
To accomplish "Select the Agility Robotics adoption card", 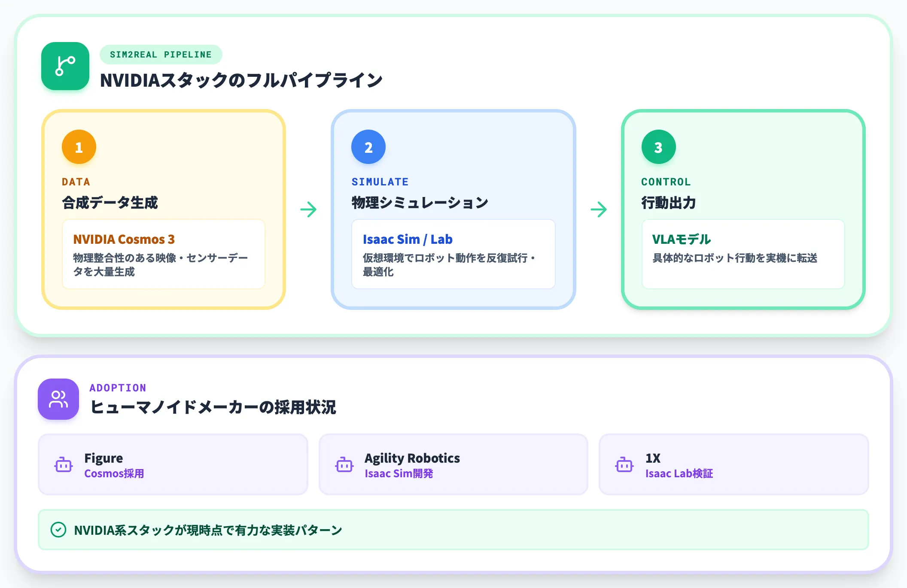I will click(453, 464).
